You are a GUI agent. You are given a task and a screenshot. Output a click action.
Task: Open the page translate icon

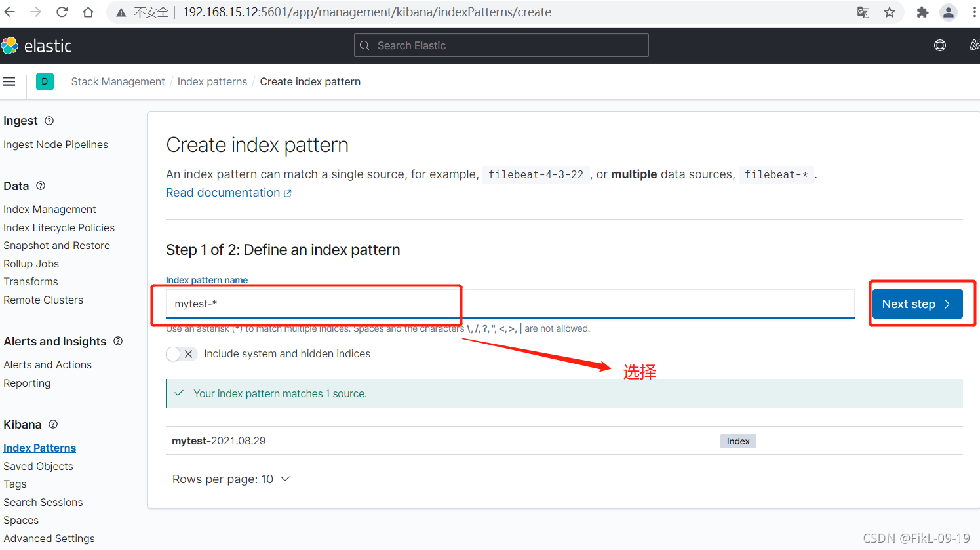tap(863, 12)
